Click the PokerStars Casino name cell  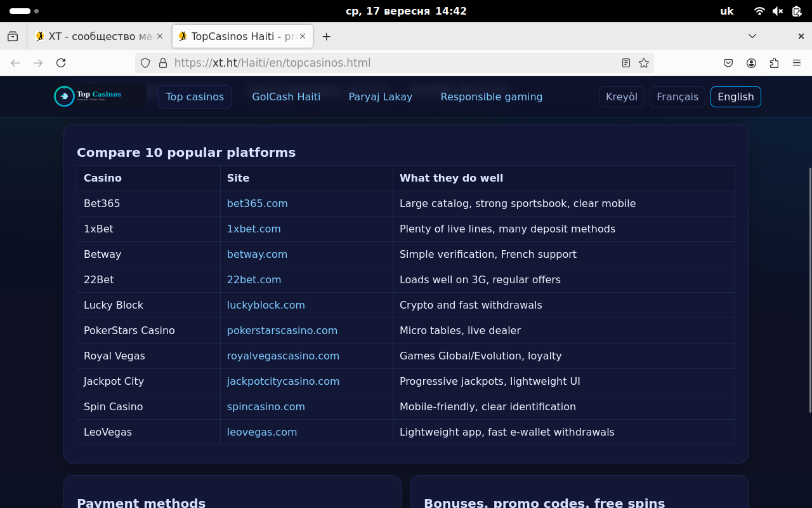point(148,330)
